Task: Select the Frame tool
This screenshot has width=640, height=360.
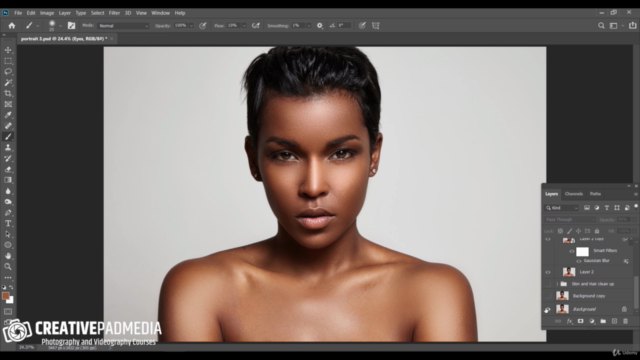Action: (x=8, y=104)
